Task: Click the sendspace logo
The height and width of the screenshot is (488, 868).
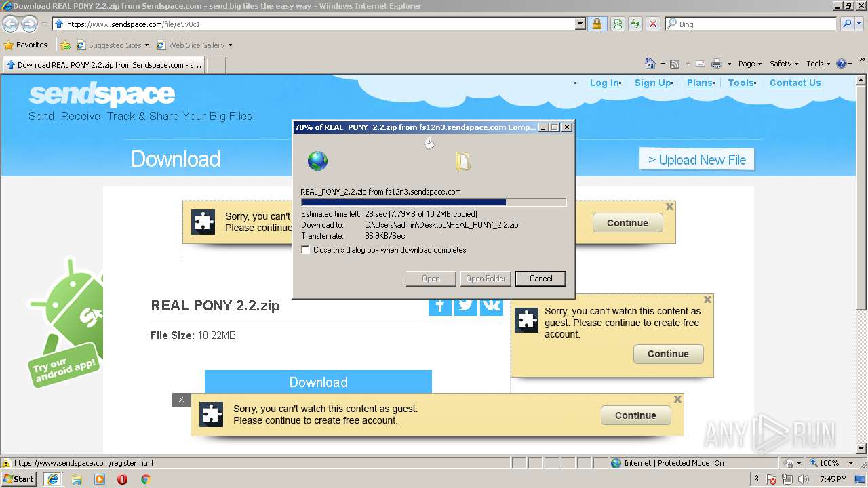Action: point(102,95)
